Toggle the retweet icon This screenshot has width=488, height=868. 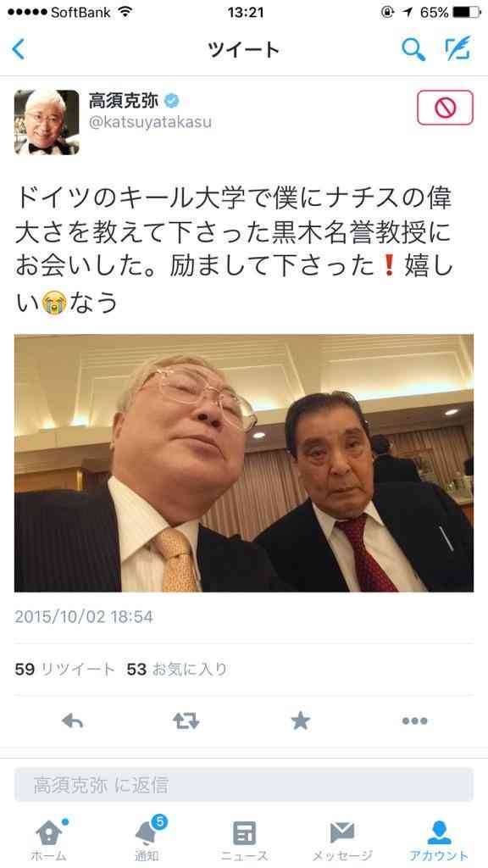[x=186, y=721]
